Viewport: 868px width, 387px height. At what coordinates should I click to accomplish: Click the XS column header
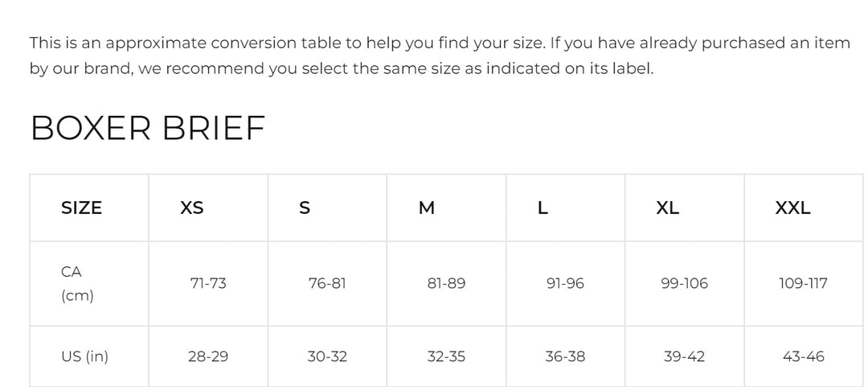[x=192, y=208]
